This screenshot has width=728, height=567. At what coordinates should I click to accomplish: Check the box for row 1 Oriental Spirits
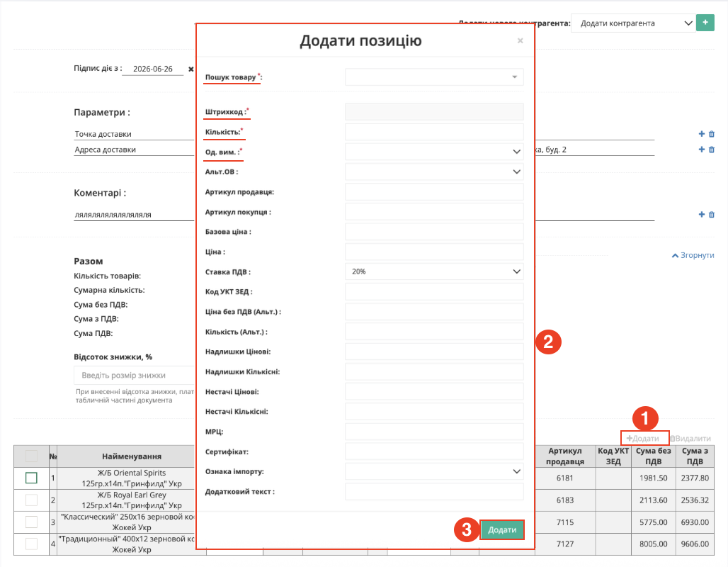pyautogui.click(x=31, y=478)
